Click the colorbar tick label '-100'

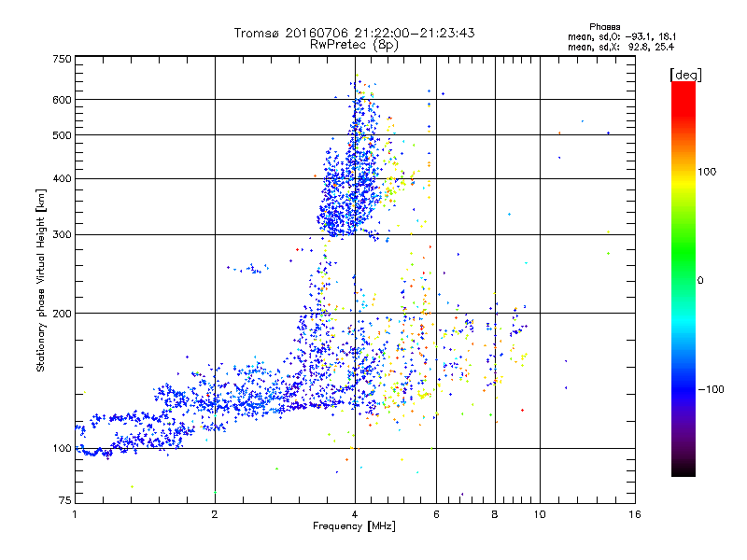(x=711, y=389)
